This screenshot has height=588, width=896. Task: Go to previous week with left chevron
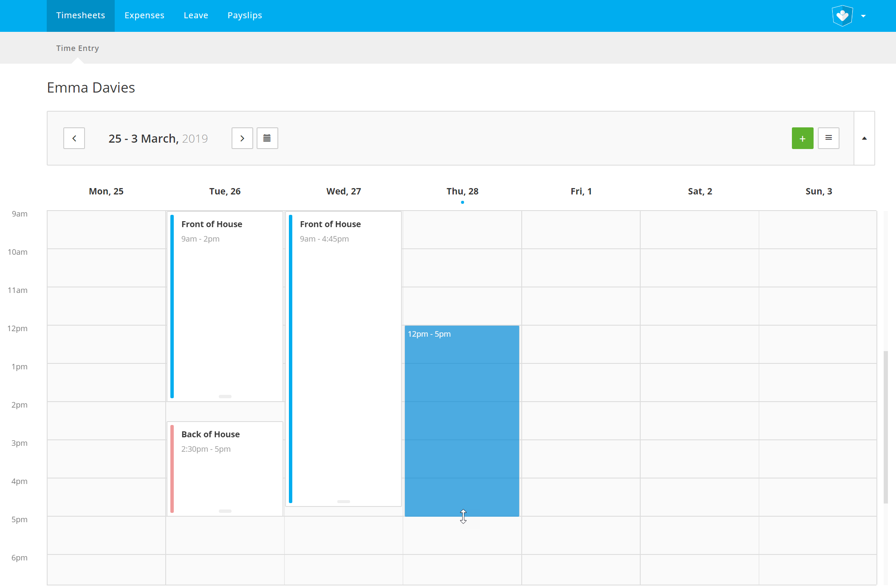pos(74,138)
